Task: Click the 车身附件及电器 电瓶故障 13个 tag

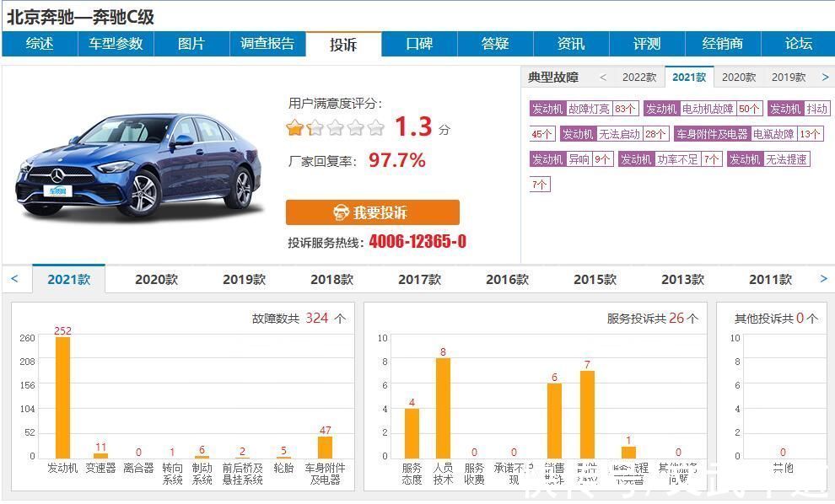Action: [x=749, y=134]
